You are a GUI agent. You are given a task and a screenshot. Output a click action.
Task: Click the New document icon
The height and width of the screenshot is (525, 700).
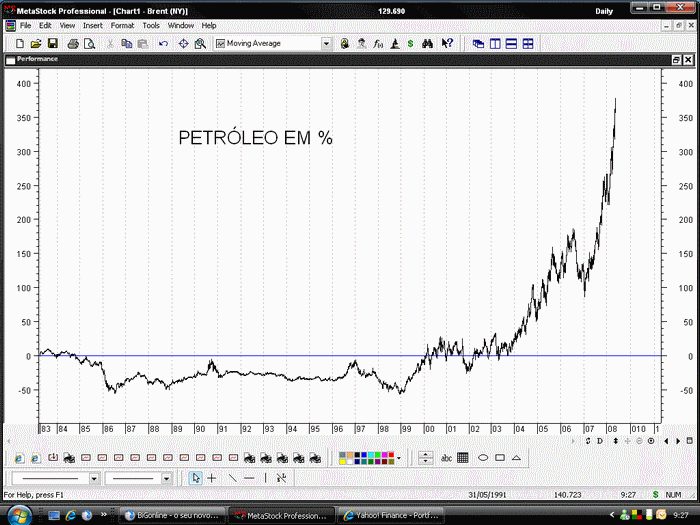pyautogui.click(x=20, y=44)
